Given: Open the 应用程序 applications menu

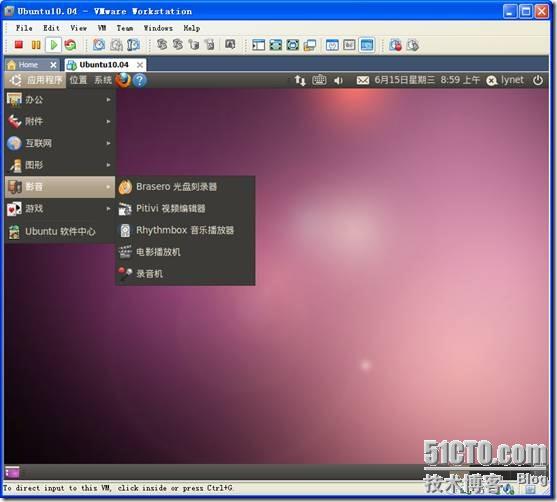Looking at the screenshot, I should coord(35,80).
